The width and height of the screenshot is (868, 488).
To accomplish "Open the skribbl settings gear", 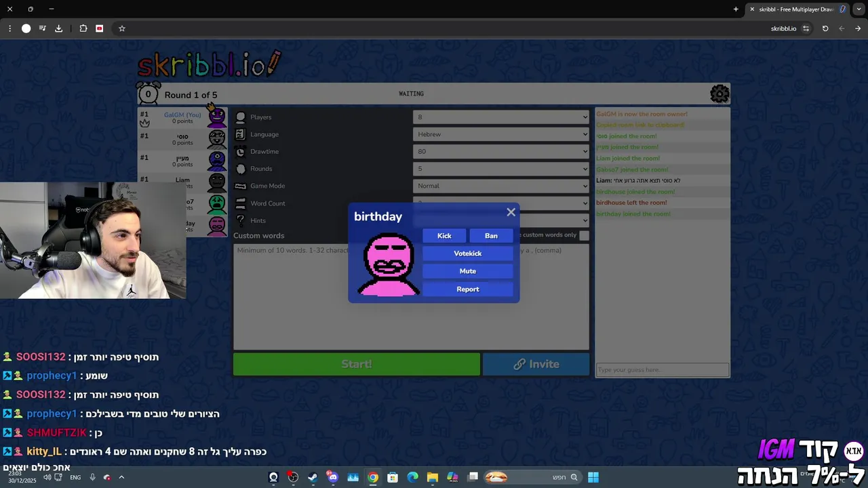I will pos(719,94).
